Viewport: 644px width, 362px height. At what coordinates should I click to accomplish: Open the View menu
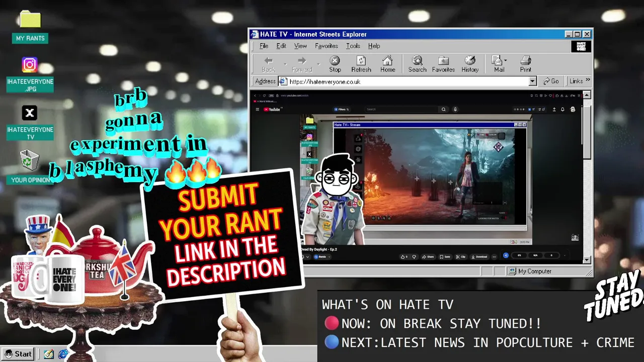pos(300,46)
